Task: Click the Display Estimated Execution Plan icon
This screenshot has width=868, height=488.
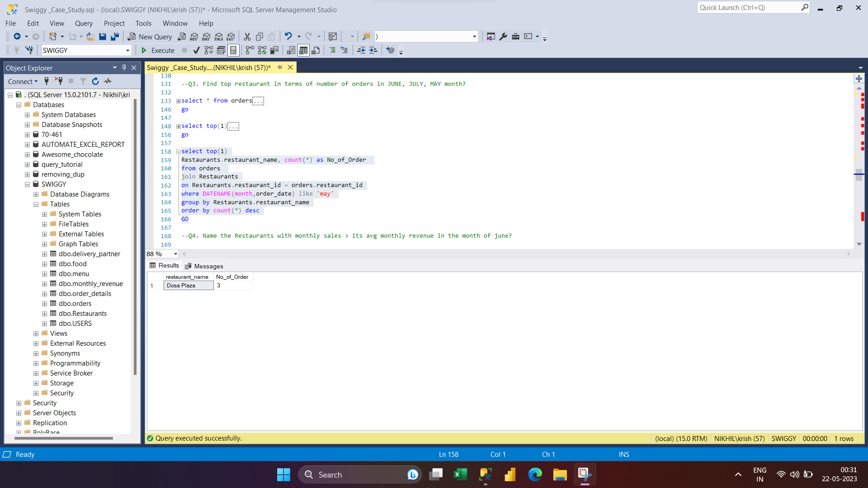Action: pos(209,50)
